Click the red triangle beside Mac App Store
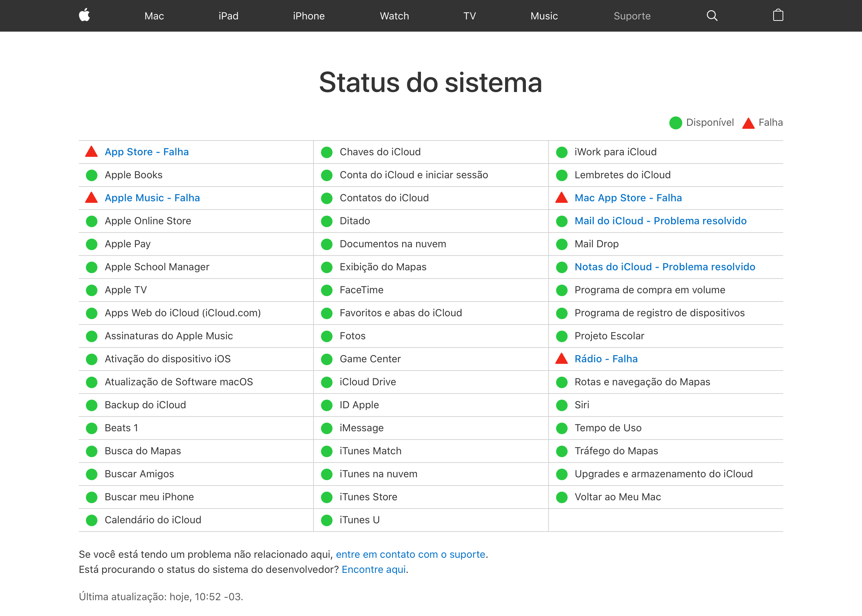Screen dimensions: 862x616 point(561,198)
